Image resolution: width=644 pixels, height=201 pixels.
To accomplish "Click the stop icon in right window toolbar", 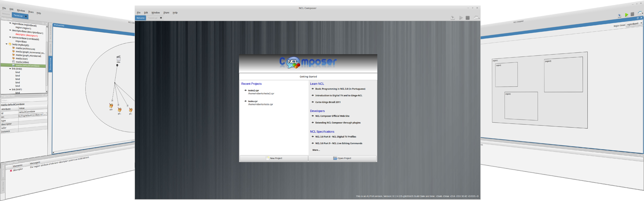I will click(x=632, y=14).
